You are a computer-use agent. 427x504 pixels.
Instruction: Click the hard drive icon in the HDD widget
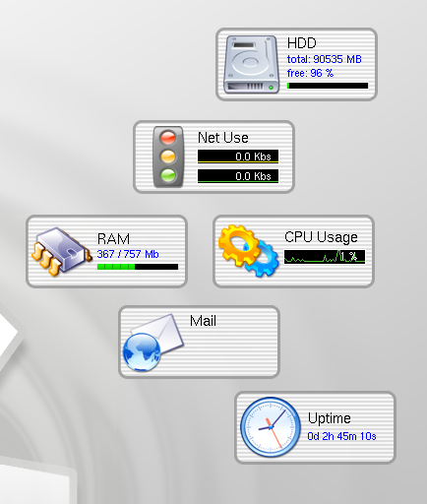[252, 64]
